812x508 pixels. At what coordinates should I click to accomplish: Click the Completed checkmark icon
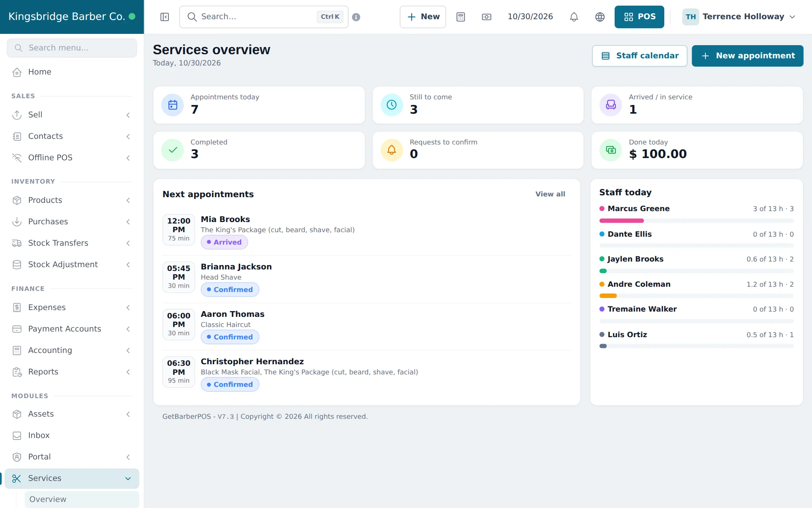point(173,150)
